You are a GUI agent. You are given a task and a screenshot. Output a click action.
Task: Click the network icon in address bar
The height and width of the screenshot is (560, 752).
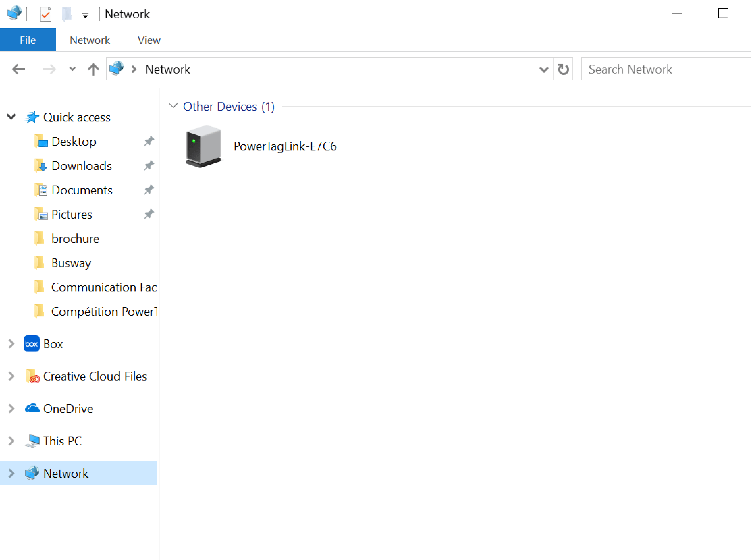click(x=116, y=68)
